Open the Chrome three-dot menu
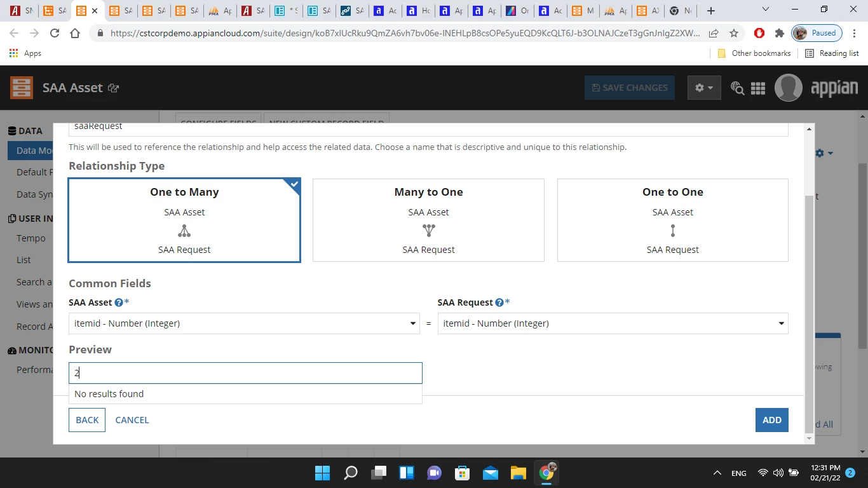868x488 pixels. tap(855, 33)
